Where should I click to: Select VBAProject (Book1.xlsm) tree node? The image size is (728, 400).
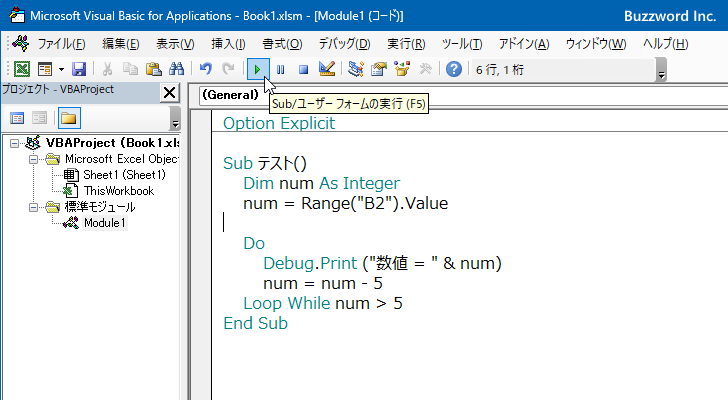[112, 143]
